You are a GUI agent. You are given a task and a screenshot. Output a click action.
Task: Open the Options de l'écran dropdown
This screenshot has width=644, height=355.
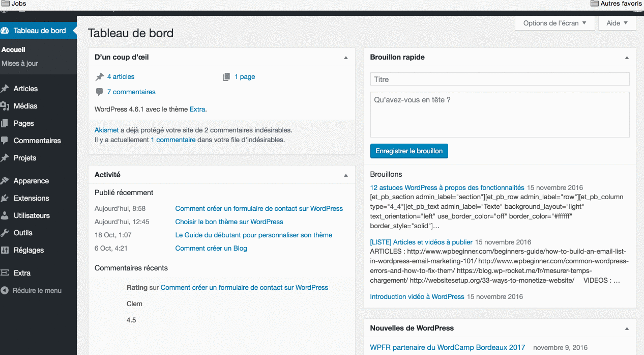[x=554, y=23]
